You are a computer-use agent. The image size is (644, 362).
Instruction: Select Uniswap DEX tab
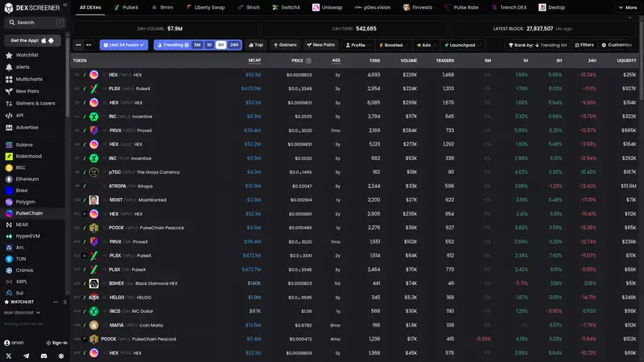click(328, 7)
